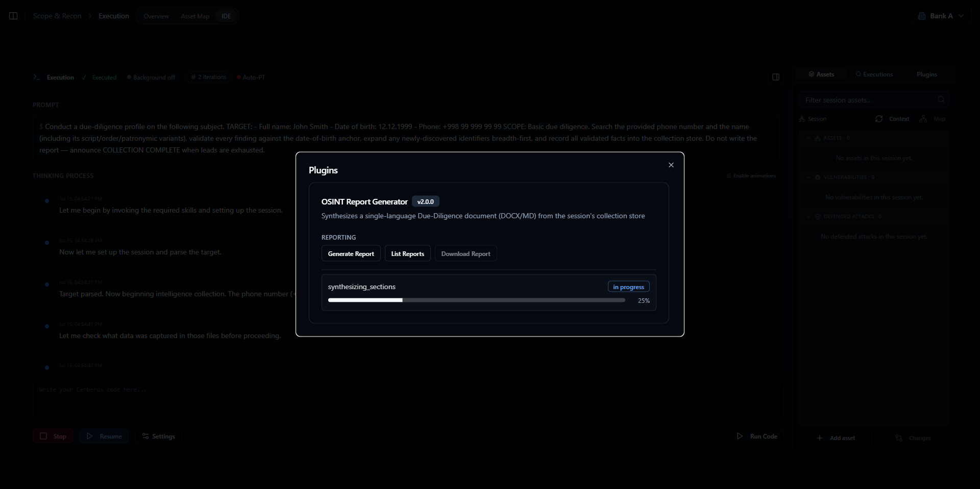The width and height of the screenshot is (980, 489).
Task: Click the Filter session assets field
Action: [874, 100]
